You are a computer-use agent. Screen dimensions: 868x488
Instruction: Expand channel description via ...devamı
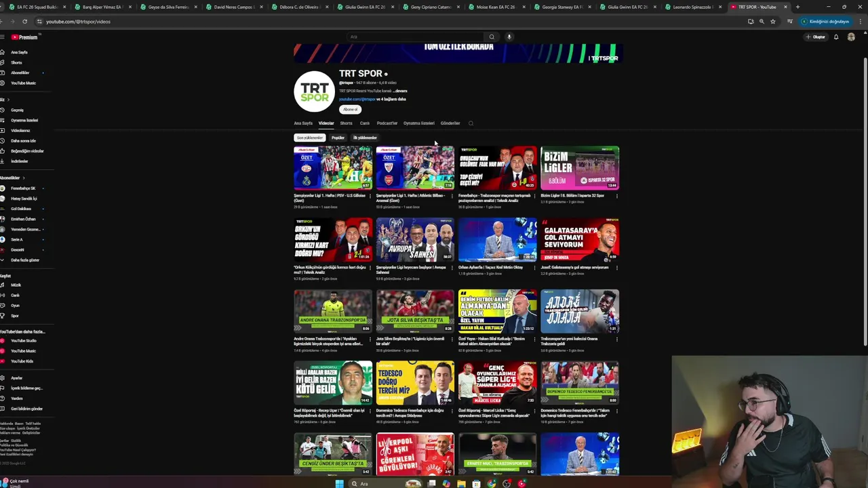(400, 91)
